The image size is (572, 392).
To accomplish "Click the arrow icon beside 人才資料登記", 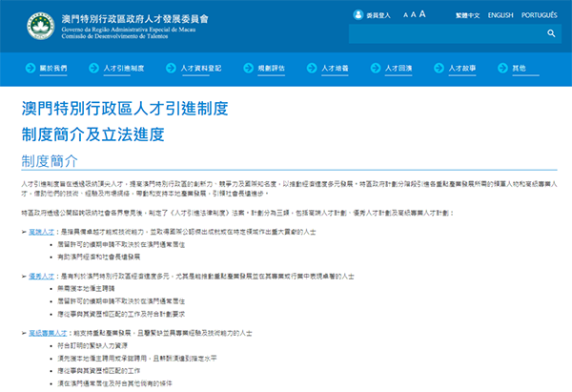I will click(x=171, y=68).
